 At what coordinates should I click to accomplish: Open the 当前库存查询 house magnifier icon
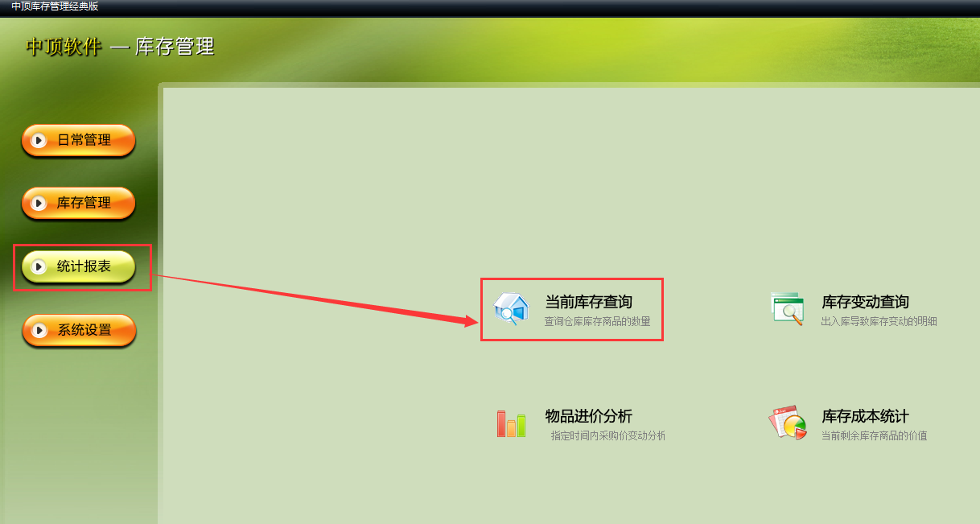(x=511, y=309)
